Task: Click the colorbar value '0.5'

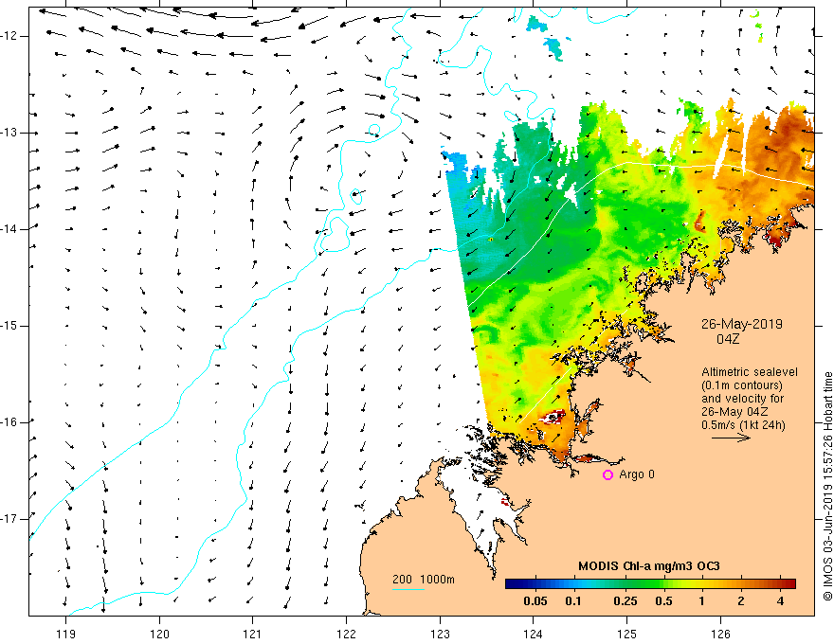Action: coord(663,601)
